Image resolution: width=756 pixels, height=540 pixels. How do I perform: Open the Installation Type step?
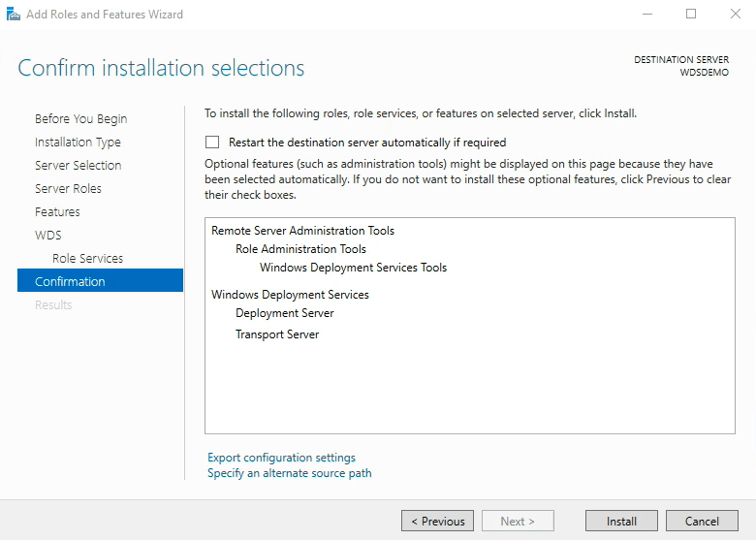78,142
